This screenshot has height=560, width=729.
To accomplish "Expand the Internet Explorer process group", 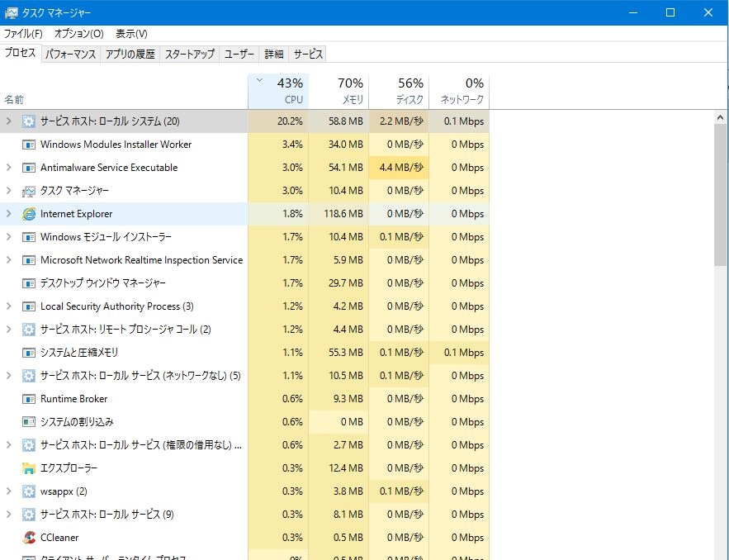I will (8, 214).
